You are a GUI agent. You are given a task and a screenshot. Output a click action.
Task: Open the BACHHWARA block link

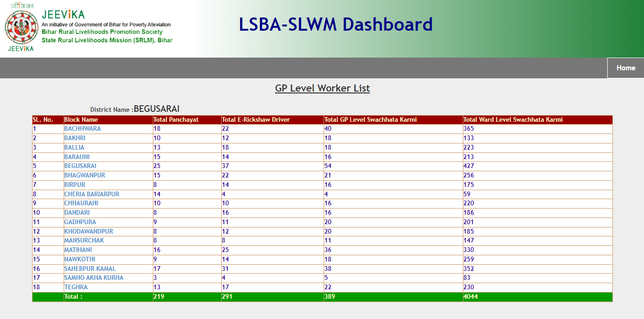(83, 128)
